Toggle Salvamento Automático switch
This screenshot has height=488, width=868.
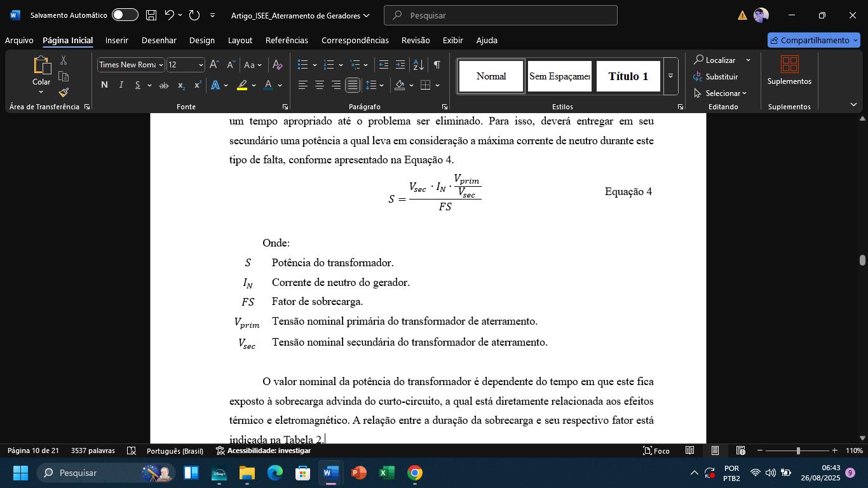pyautogui.click(x=125, y=15)
